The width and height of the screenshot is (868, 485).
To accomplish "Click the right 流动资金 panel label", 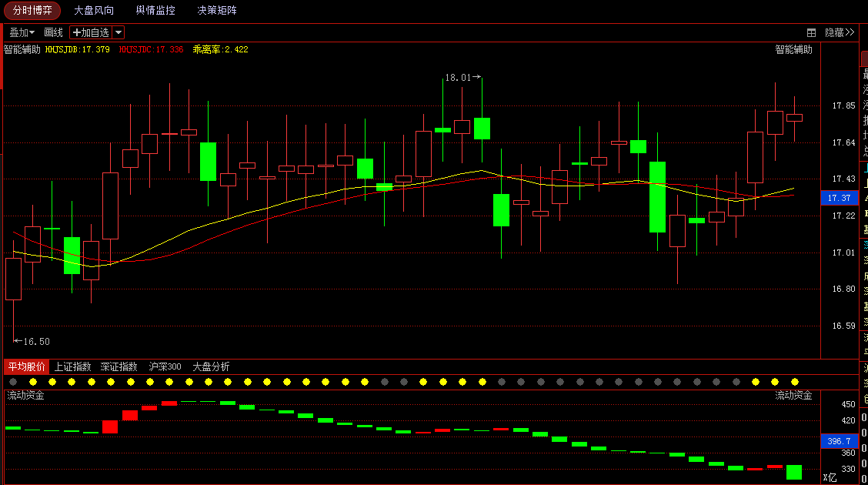I will tap(793, 395).
